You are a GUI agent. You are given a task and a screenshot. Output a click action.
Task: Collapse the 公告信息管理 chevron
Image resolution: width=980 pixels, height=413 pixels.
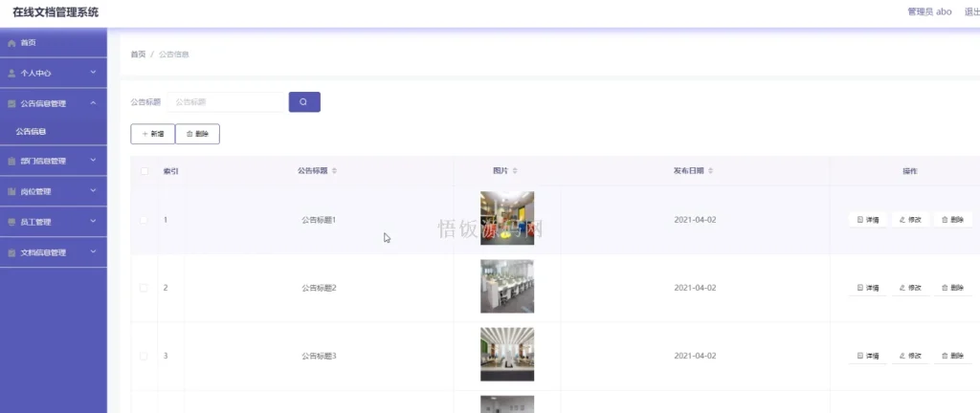pyautogui.click(x=93, y=103)
